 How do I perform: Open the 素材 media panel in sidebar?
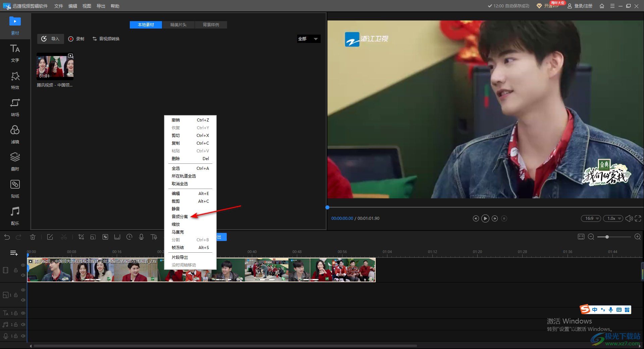coord(15,26)
